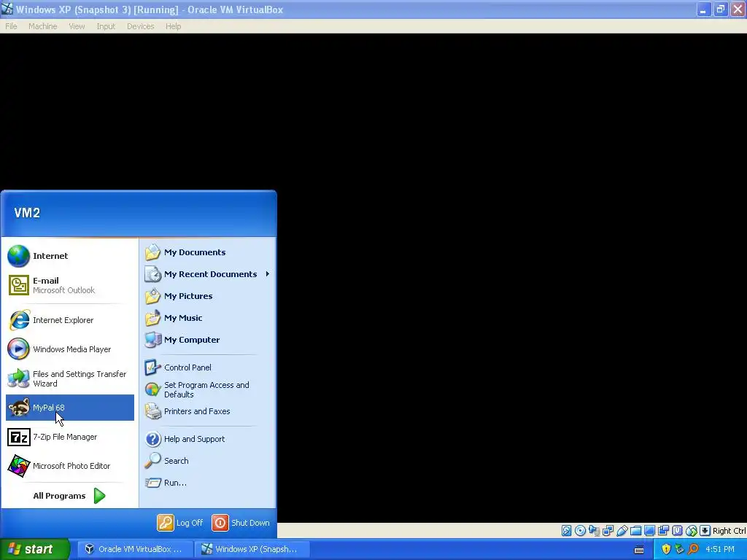This screenshot has width=747, height=560.
Task: Click the VM2 user name header
Action: (27, 213)
